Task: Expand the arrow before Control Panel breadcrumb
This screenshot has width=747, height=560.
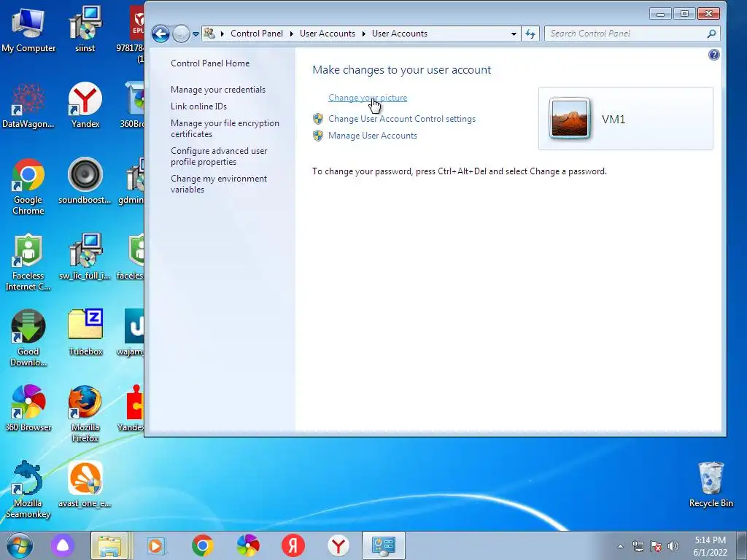Action: click(x=222, y=34)
